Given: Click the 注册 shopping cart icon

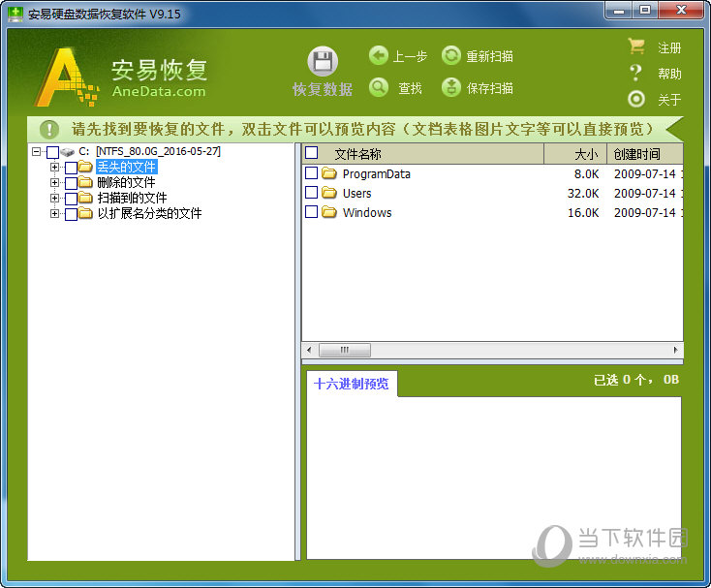Looking at the screenshot, I should (x=636, y=46).
